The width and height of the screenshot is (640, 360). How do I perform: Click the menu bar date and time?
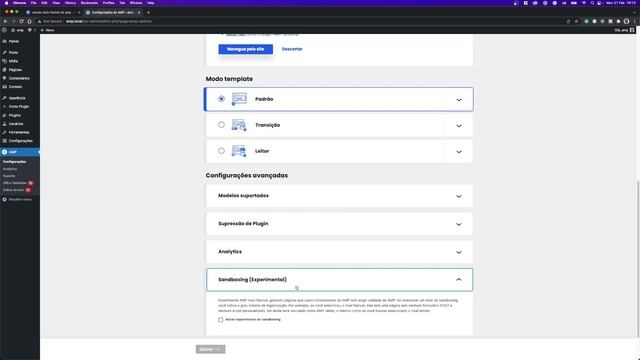pyautogui.click(x=620, y=3)
